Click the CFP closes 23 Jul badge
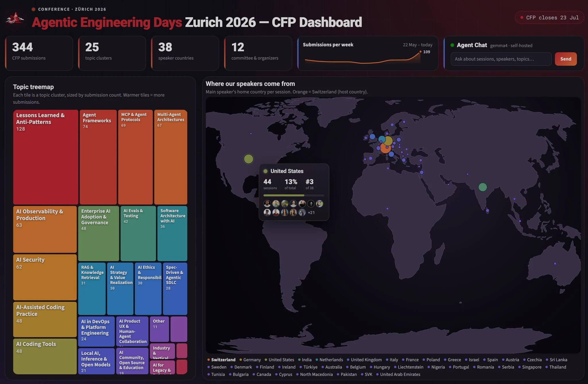This screenshot has height=384, width=588. pos(550,17)
